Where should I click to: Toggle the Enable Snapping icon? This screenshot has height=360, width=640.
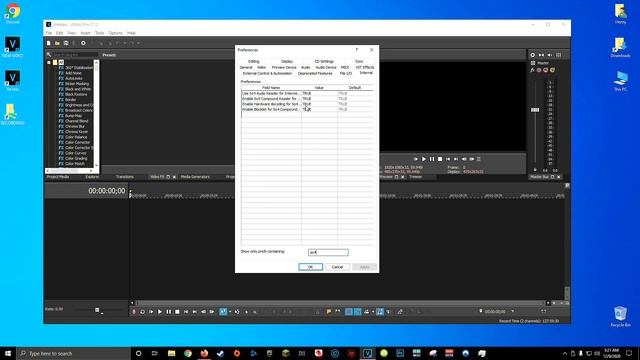(349, 312)
